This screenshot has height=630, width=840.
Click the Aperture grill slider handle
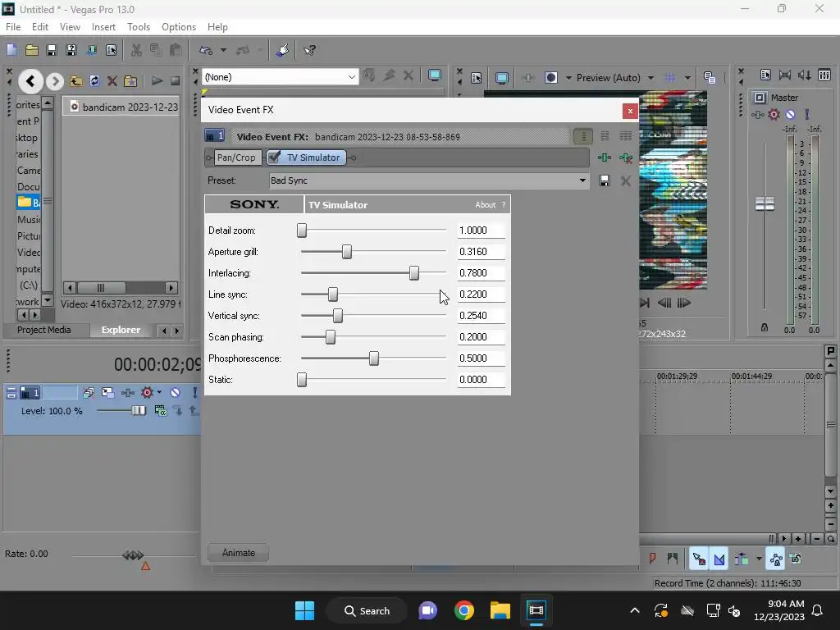(347, 252)
